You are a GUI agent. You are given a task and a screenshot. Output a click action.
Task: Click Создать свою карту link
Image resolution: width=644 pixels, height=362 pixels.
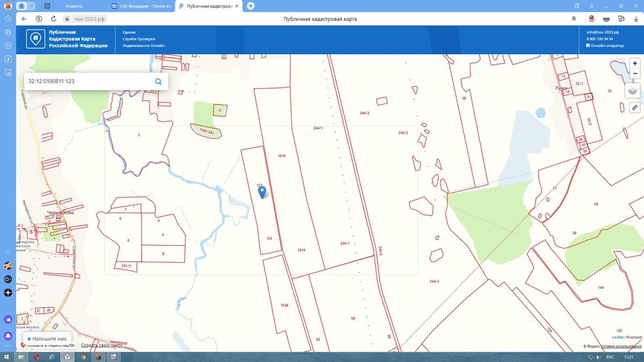click(101, 346)
